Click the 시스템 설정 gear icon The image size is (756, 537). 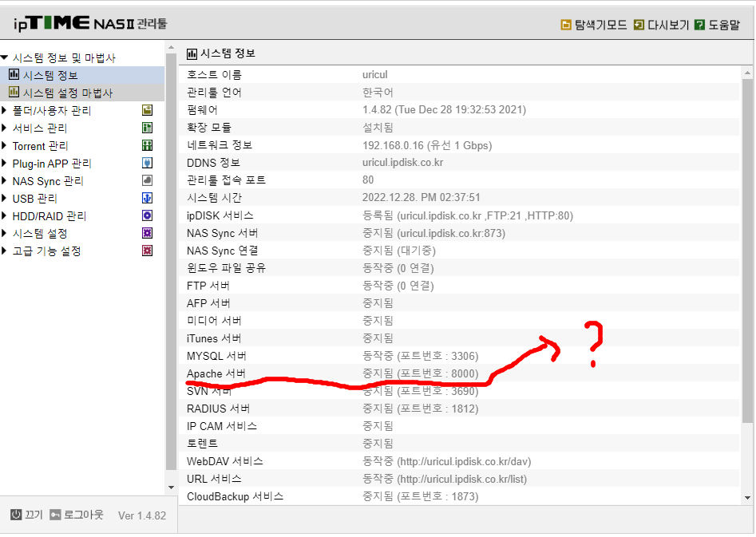click(147, 233)
